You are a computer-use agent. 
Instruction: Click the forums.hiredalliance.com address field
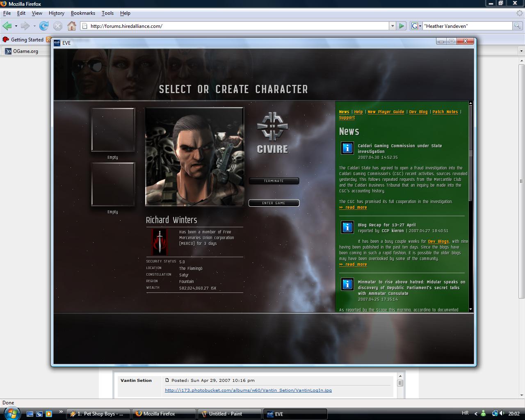point(235,26)
